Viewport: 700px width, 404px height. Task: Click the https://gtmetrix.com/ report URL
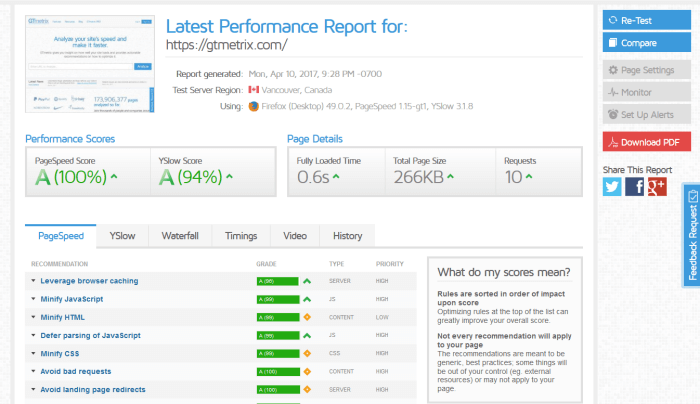(x=227, y=45)
